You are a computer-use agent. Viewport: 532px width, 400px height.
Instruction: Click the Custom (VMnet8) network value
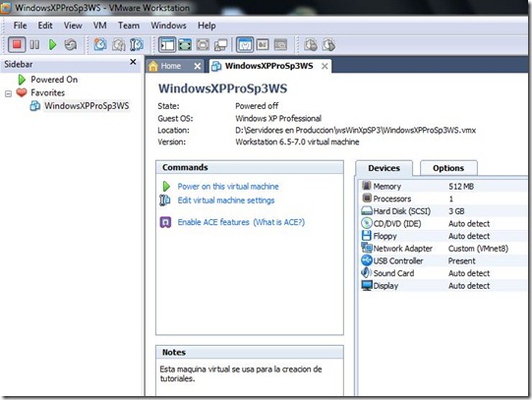(478, 249)
